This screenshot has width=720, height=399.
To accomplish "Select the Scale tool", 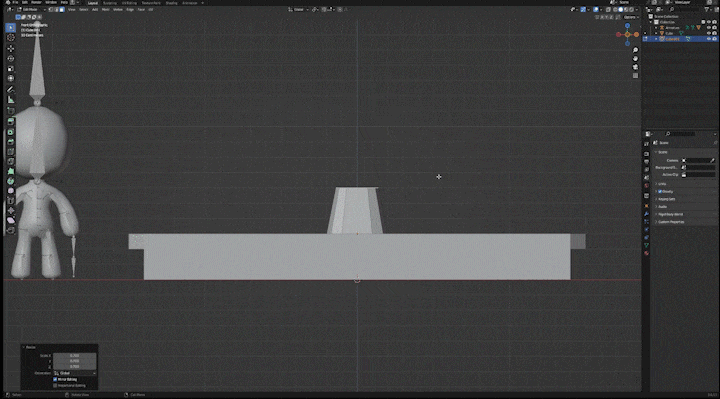I will click(11, 68).
